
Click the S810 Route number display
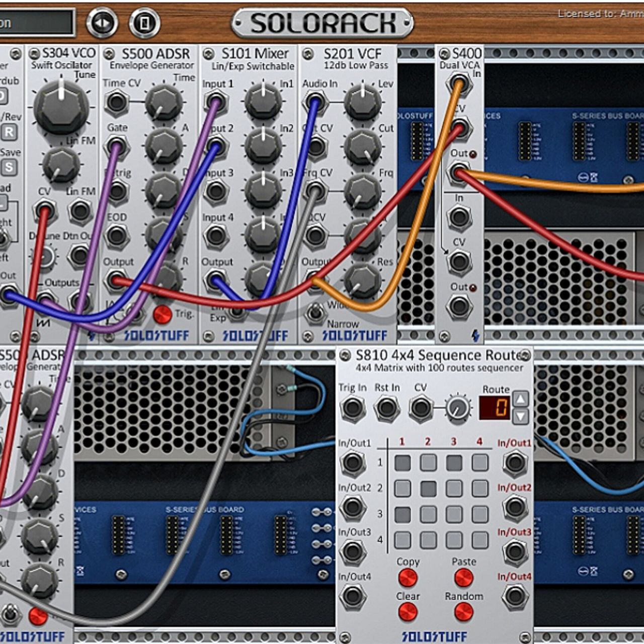click(x=495, y=408)
